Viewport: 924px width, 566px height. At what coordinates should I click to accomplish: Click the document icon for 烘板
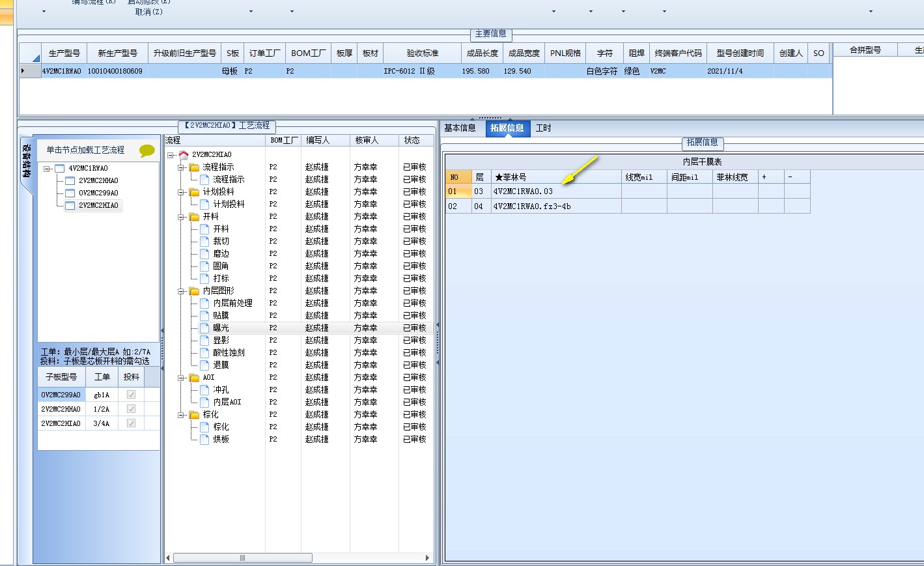pyautogui.click(x=204, y=440)
